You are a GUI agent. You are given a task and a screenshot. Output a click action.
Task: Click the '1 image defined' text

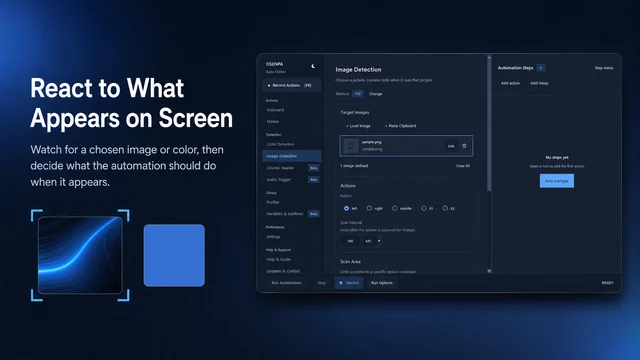[354, 166]
